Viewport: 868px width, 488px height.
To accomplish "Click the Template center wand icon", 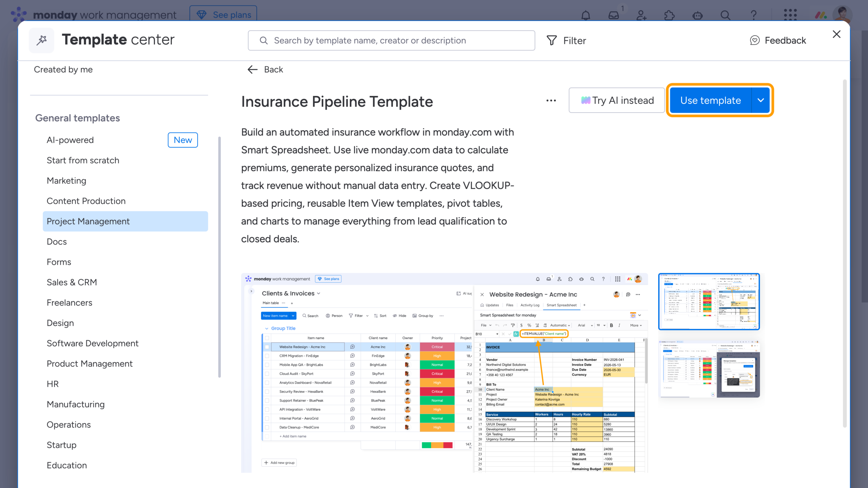I will click(42, 40).
